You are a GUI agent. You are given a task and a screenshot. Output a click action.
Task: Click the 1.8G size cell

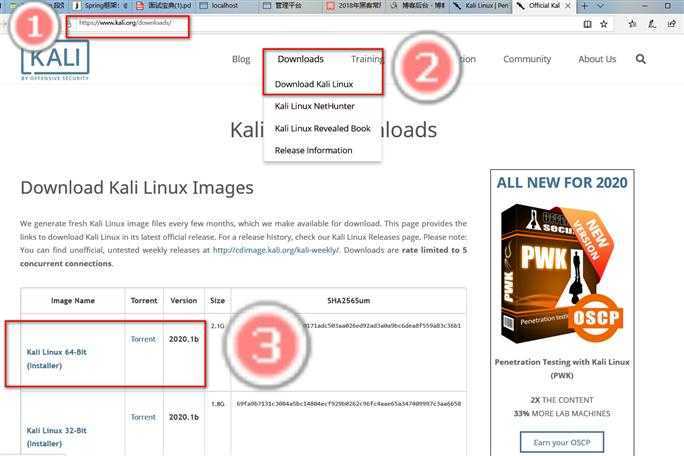217,404
